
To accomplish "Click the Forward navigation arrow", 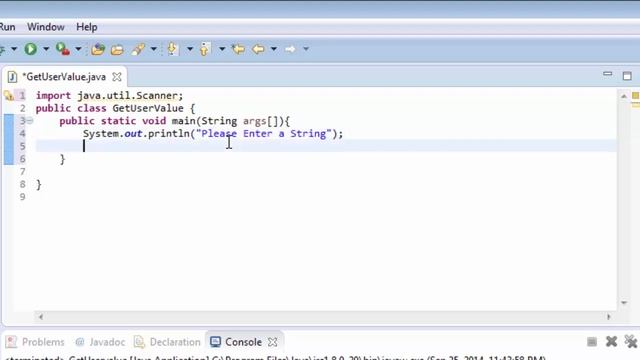I will click(290, 49).
